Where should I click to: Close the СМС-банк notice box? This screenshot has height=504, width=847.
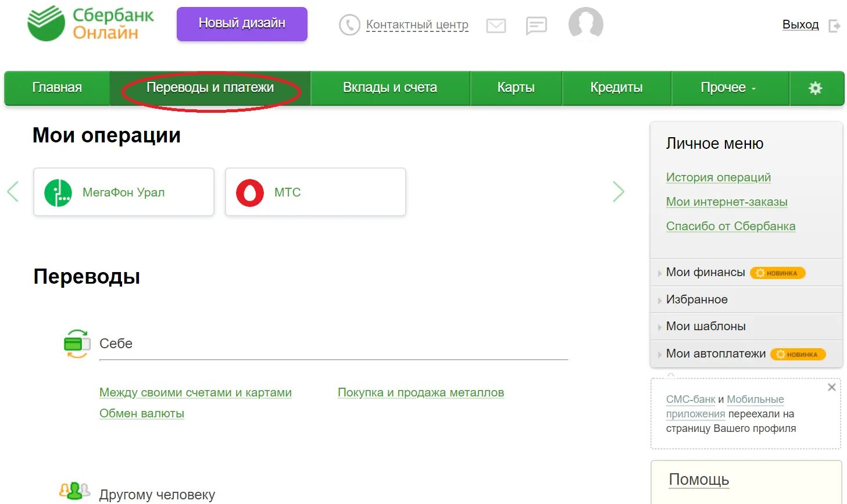click(831, 387)
